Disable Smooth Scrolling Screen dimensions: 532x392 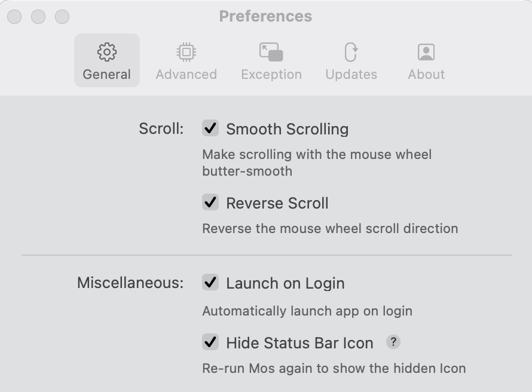(210, 128)
